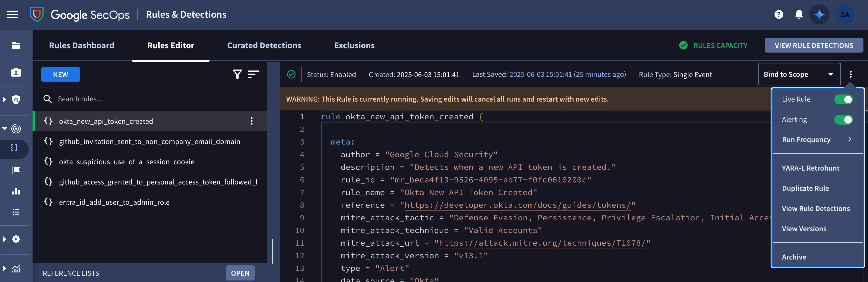Viewport: 868px width, 282px height.
Task: Click the Google SecOps shield logo
Action: click(37, 14)
